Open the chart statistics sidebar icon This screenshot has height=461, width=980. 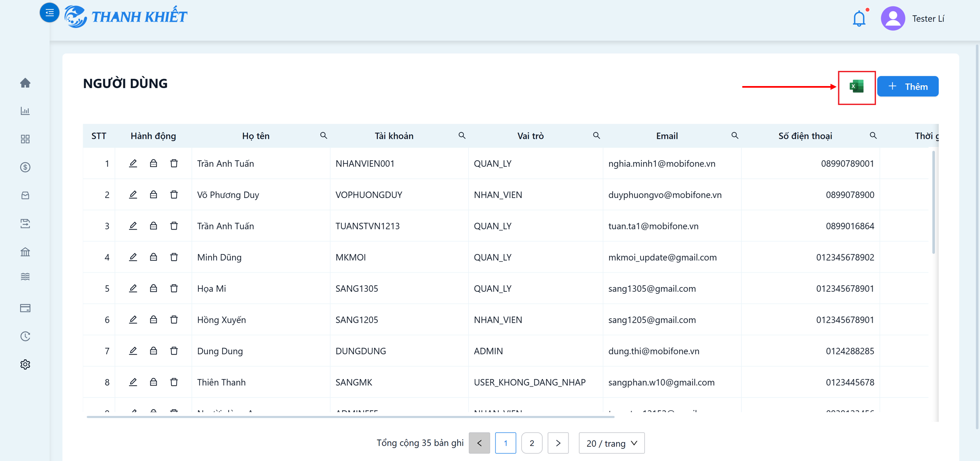25,111
